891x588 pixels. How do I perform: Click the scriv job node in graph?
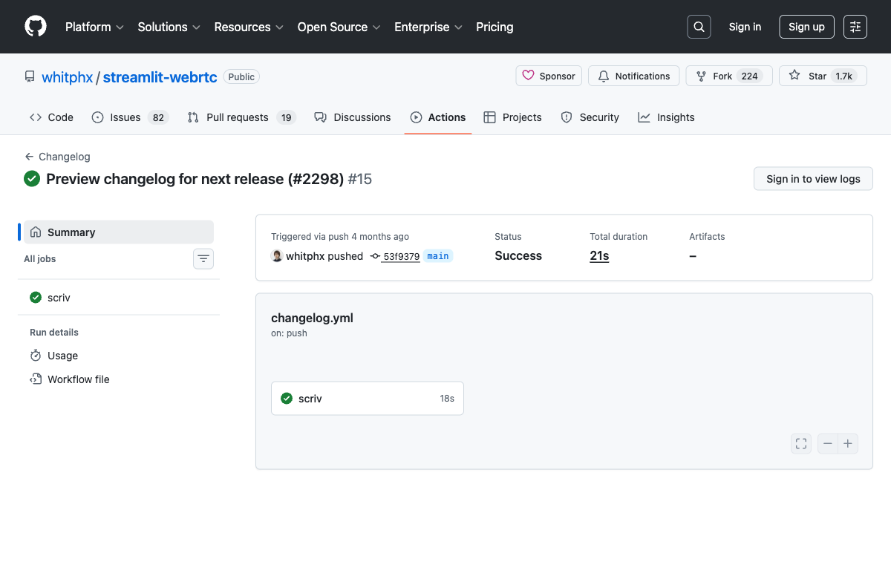click(x=368, y=399)
